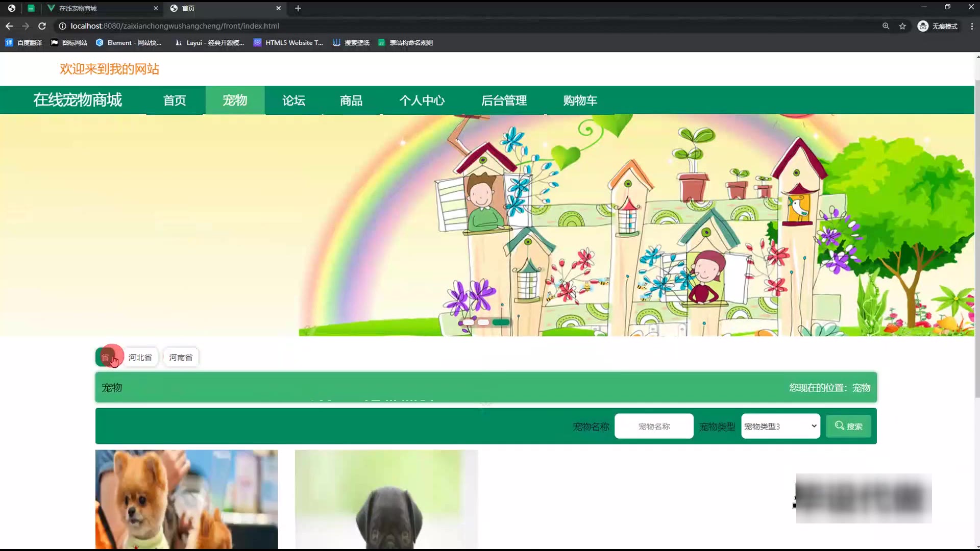Go to the 论坛 navigation tab
This screenshot has height=551, width=980.
(x=294, y=101)
